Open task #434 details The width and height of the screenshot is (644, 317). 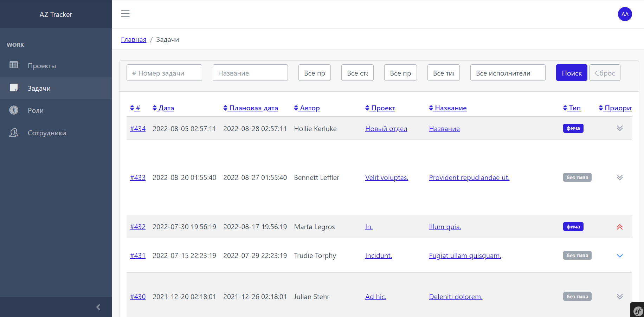(138, 129)
